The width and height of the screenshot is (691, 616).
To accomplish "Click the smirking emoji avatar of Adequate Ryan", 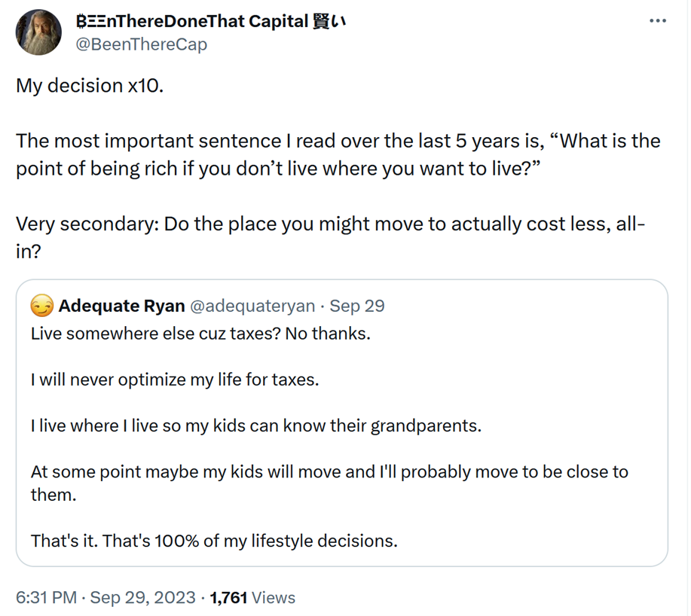I will coord(42,306).
